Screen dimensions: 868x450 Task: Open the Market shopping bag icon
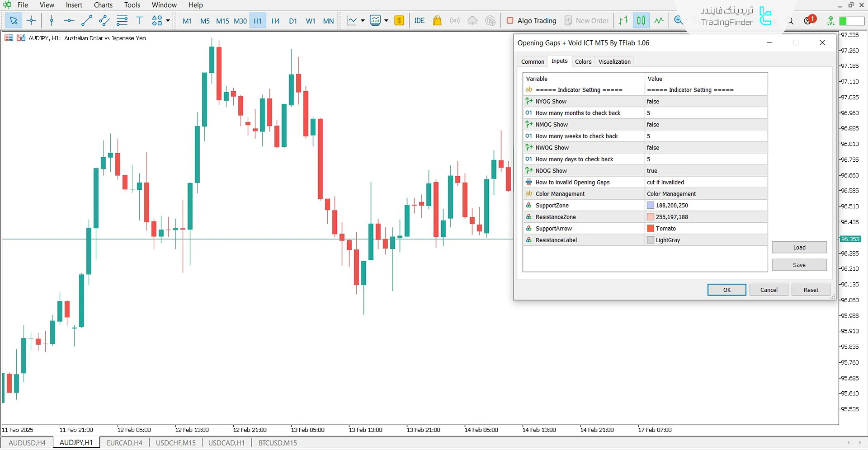tap(437, 20)
